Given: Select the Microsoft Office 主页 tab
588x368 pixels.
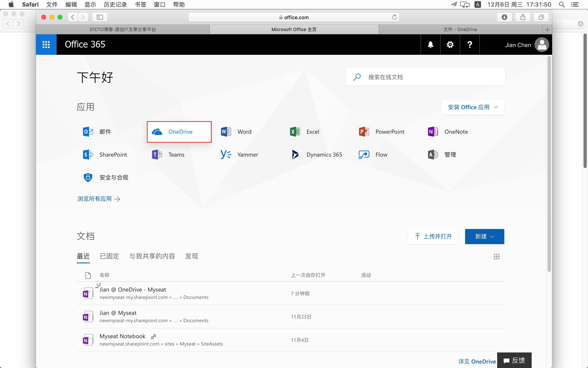Looking at the screenshot, I should point(294,30).
